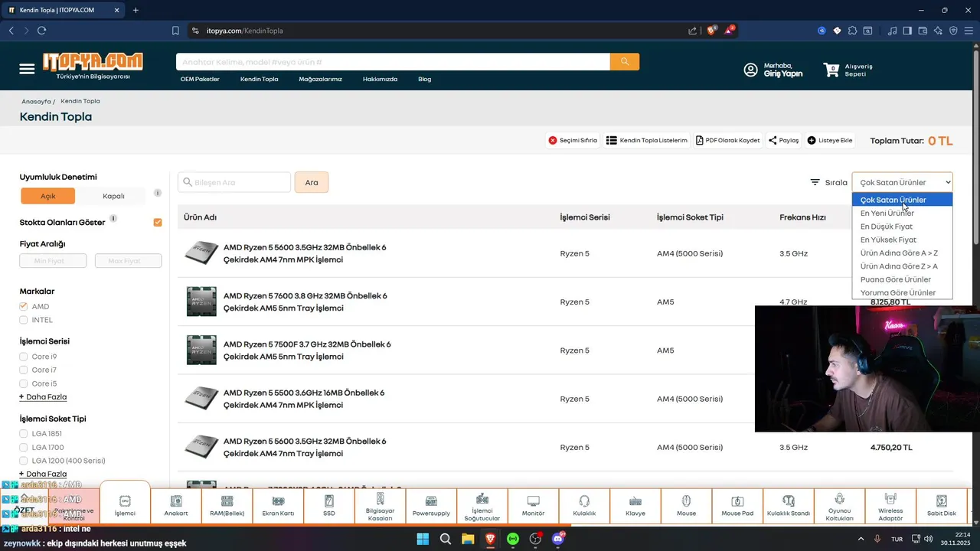980x551 pixels.
Task: Select the Powersupply category
Action: coord(431,506)
